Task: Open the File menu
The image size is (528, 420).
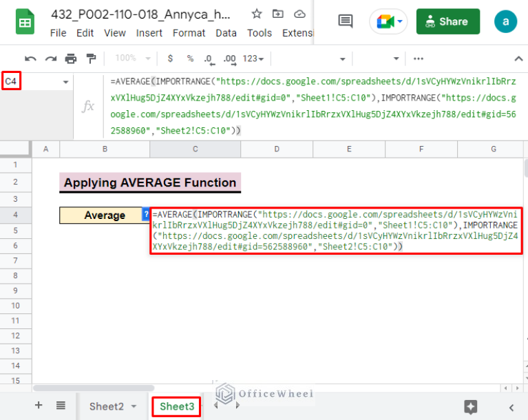Action: point(59,33)
